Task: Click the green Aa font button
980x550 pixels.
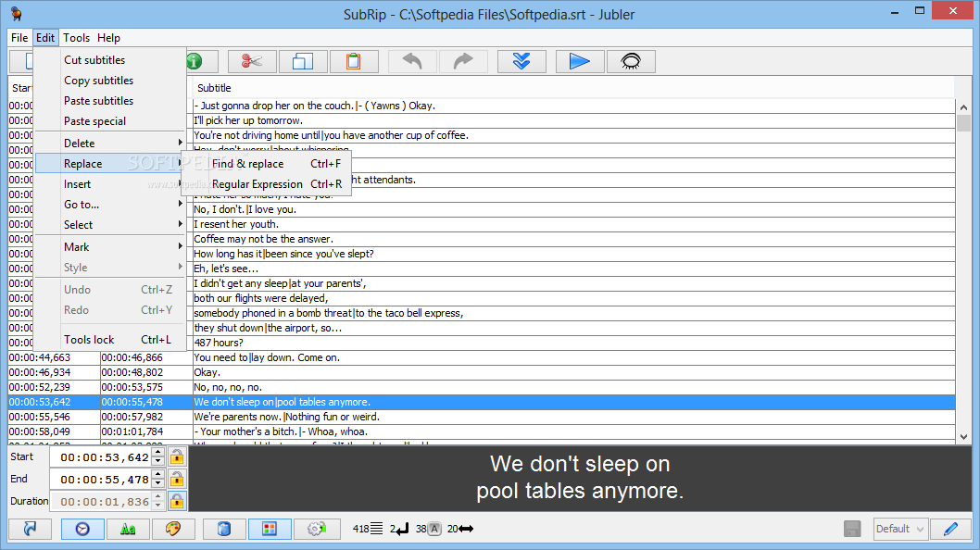Action: [x=128, y=529]
